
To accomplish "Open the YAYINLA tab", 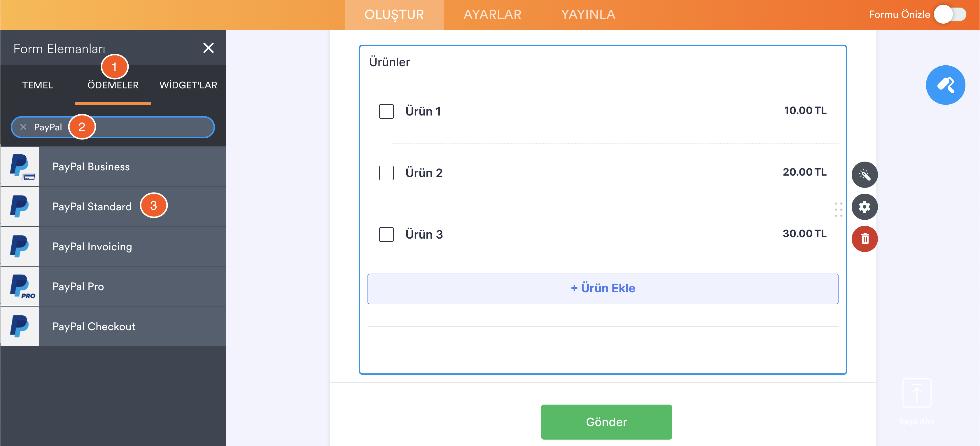I will [588, 15].
